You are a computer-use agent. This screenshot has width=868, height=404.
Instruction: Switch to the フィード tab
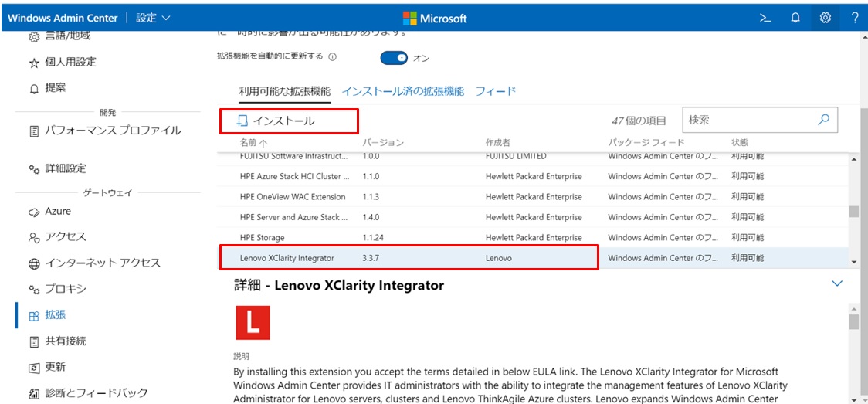pos(495,91)
